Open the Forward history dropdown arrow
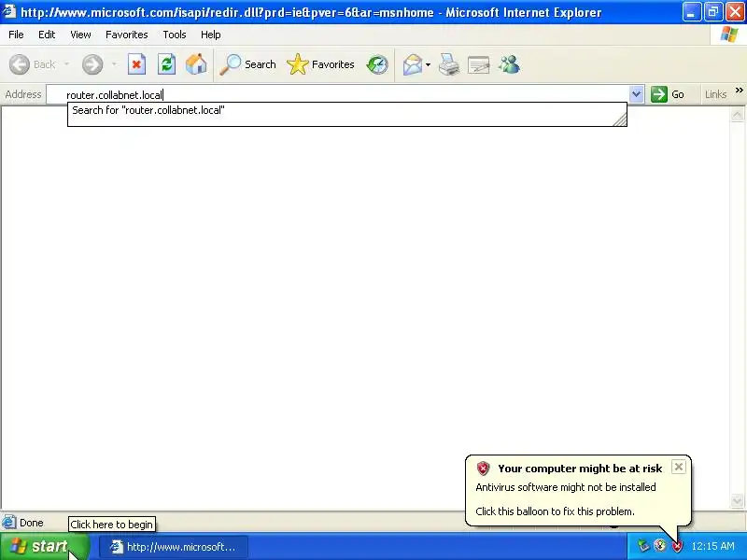747x560 pixels. click(x=114, y=64)
